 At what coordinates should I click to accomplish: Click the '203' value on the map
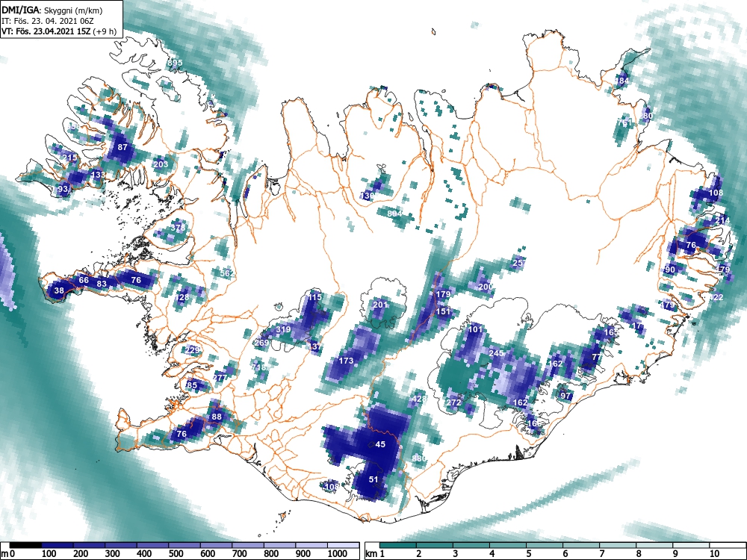point(161,164)
